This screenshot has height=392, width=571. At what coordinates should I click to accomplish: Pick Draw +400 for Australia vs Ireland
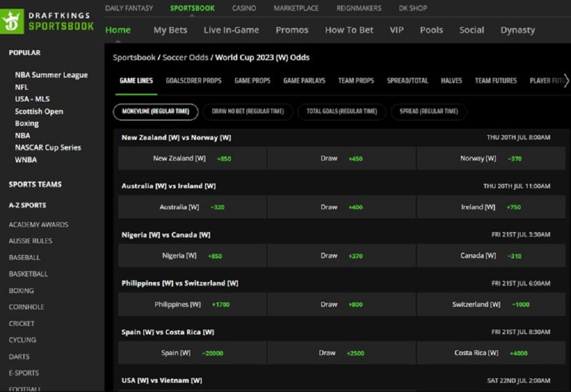pos(341,207)
